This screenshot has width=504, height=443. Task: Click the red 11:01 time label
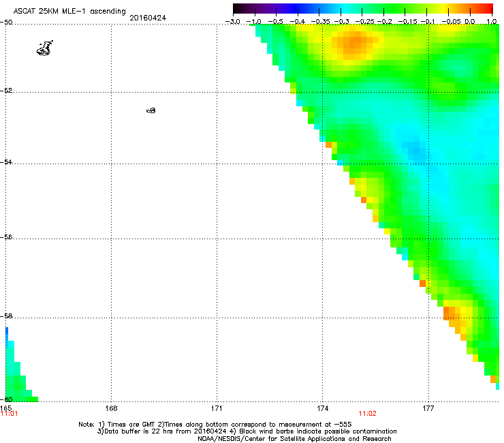click(x=9, y=414)
